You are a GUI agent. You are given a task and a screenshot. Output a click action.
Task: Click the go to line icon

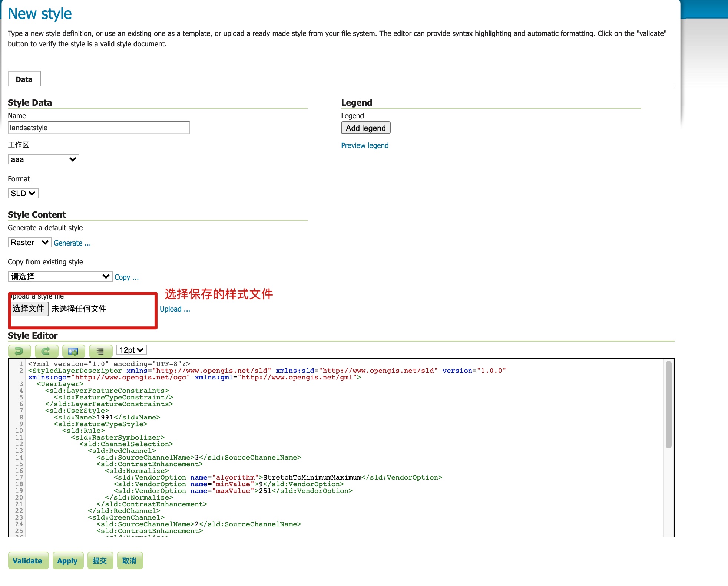(x=73, y=350)
